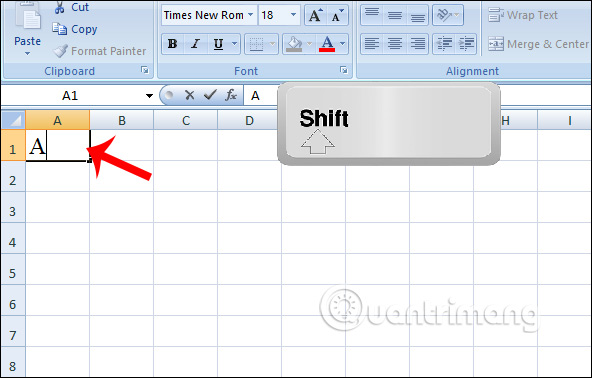Click Increase Indent icon

click(467, 44)
